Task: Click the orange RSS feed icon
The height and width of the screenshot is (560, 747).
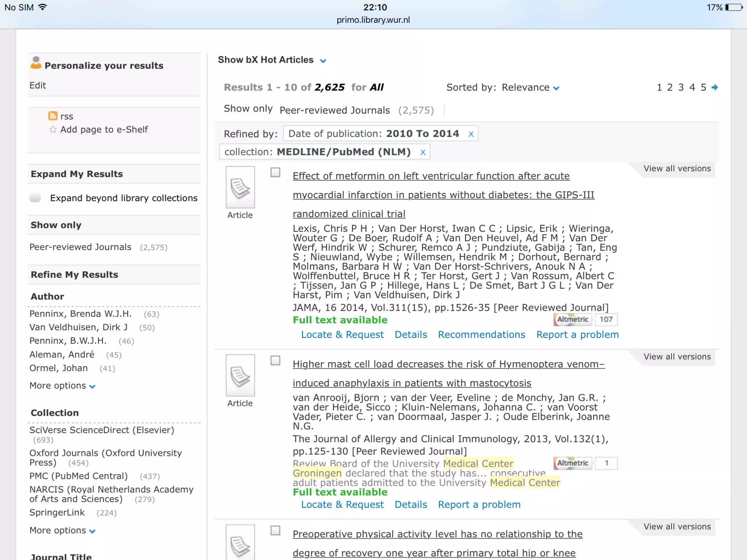Action: 53,116
